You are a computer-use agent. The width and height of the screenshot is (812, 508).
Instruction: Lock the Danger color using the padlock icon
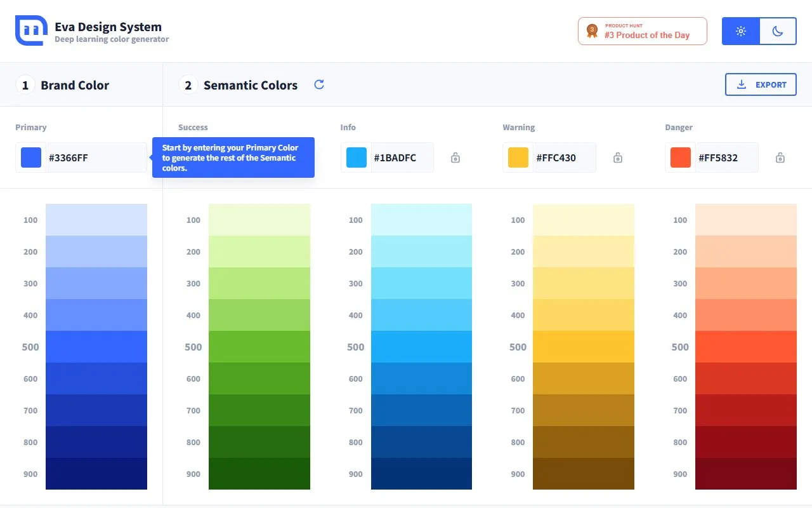click(780, 157)
